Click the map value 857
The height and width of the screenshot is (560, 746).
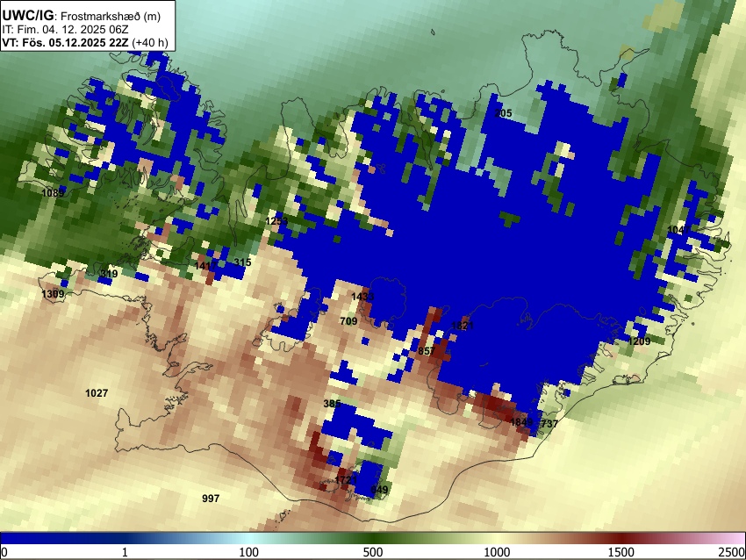pos(427,351)
